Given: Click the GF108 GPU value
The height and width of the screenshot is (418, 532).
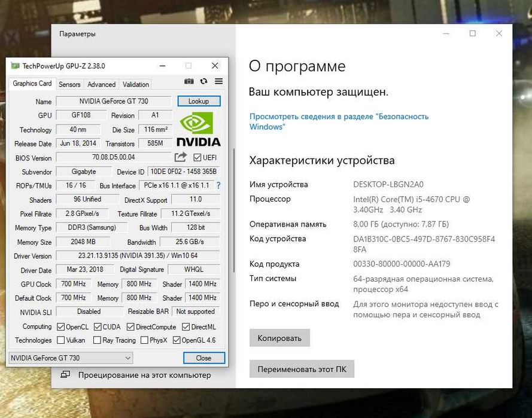Looking at the screenshot, I should click(x=81, y=115).
